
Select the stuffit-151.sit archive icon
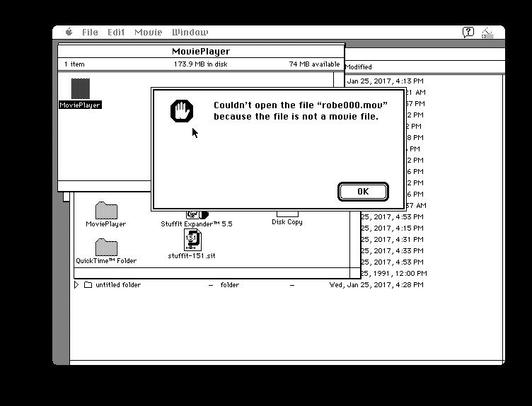coord(192,240)
